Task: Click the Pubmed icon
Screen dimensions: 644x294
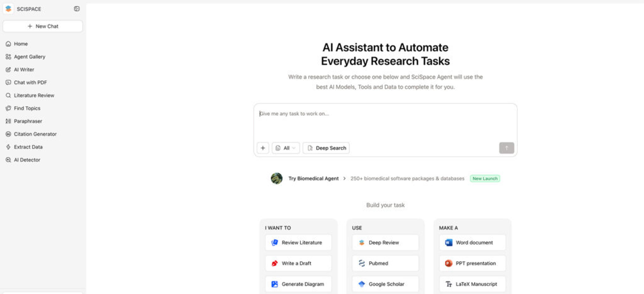Action: [x=362, y=263]
